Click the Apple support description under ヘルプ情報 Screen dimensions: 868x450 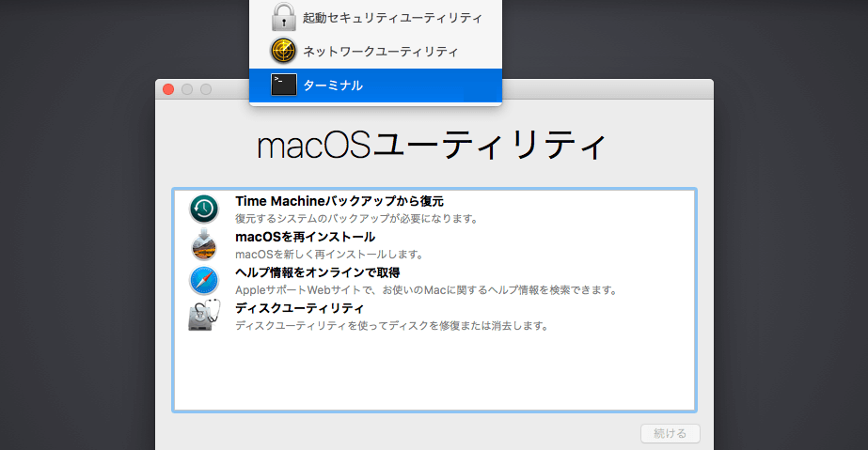click(425, 290)
